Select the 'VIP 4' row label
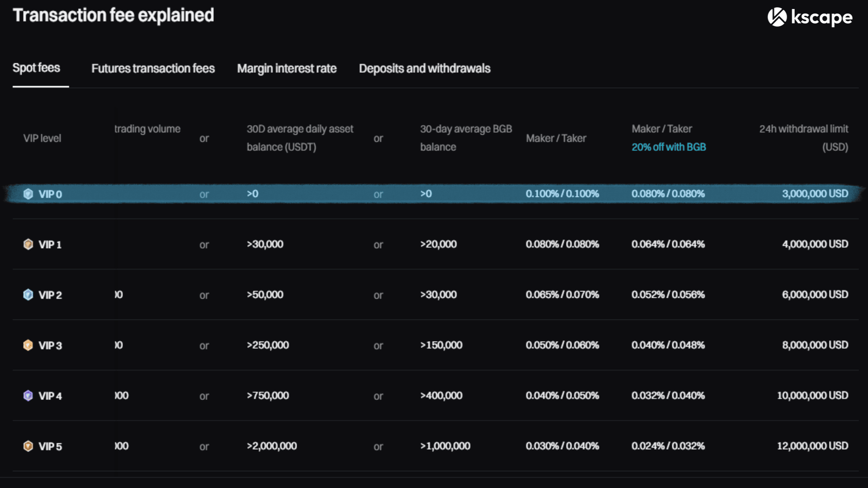This screenshot has width=868, height=488. click(50, 396)
